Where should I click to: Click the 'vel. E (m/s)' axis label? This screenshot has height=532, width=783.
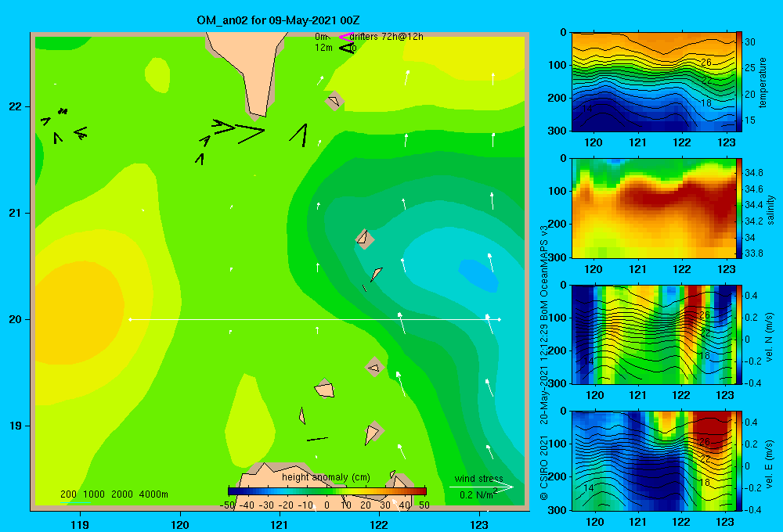tap(770, 463)
